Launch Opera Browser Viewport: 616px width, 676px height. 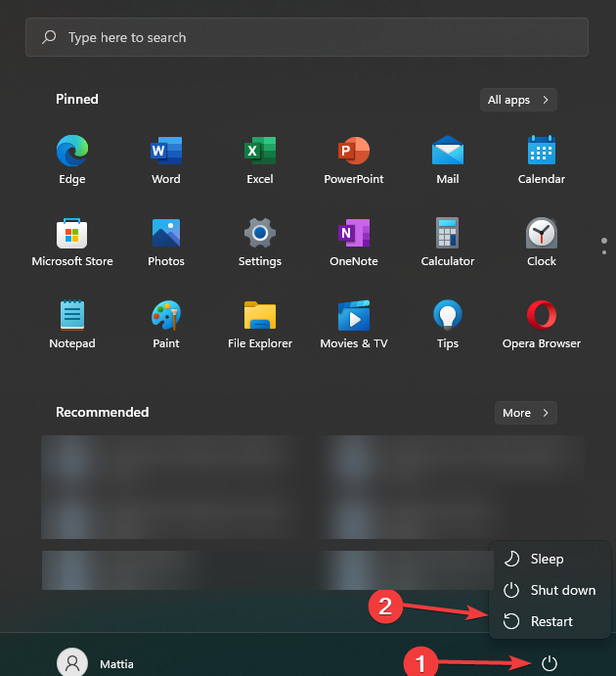click(x=542, y=324)
